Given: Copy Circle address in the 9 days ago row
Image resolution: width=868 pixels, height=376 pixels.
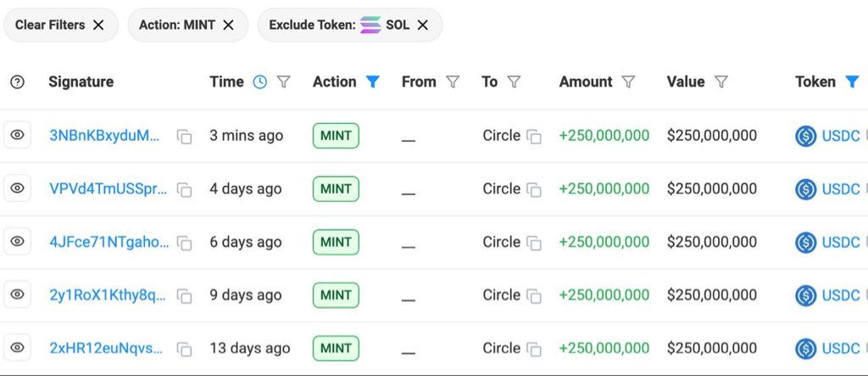Looking at the screenshot, I should pos(534,296).
